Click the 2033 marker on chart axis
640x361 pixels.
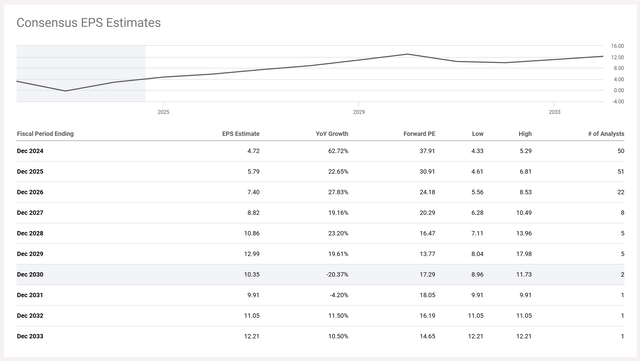tap(554, 112)
